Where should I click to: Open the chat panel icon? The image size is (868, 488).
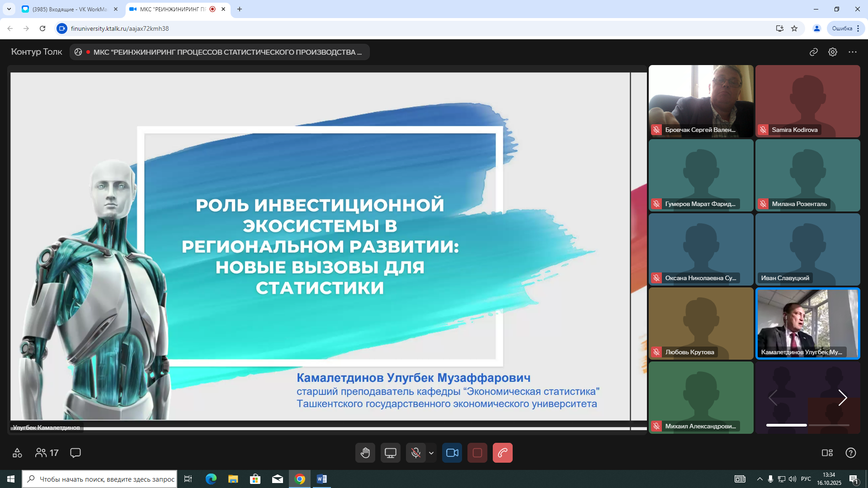pos(75,453)
